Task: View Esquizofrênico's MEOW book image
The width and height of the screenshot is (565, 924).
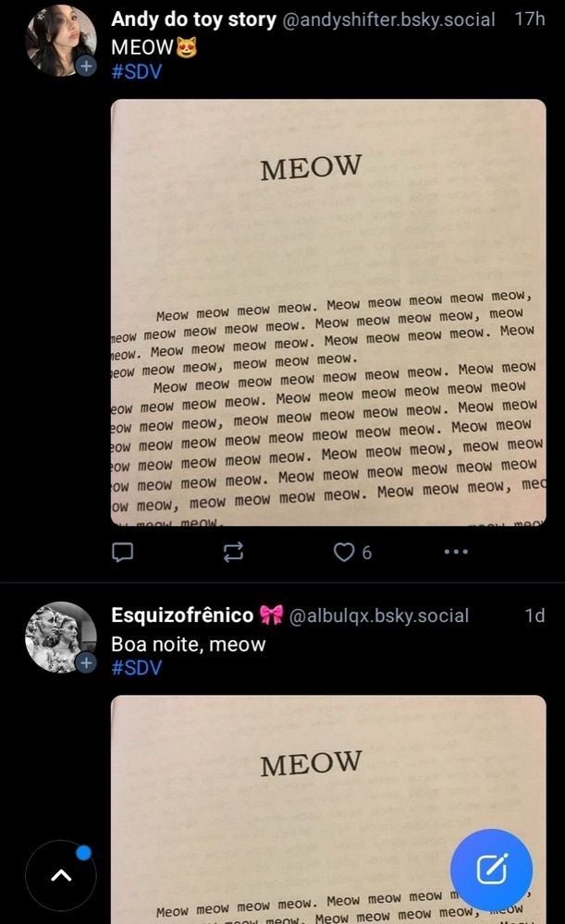Action: coord(328,809)
